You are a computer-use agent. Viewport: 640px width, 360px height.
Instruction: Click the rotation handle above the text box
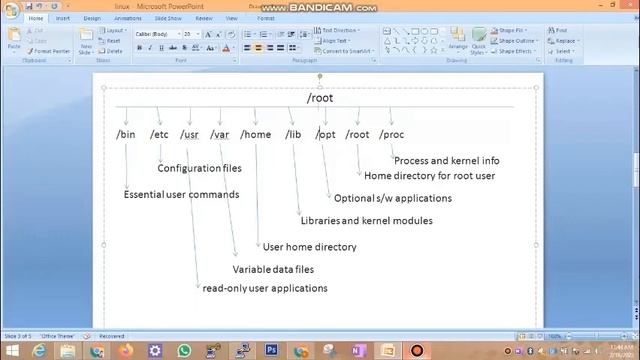(320, 76)
